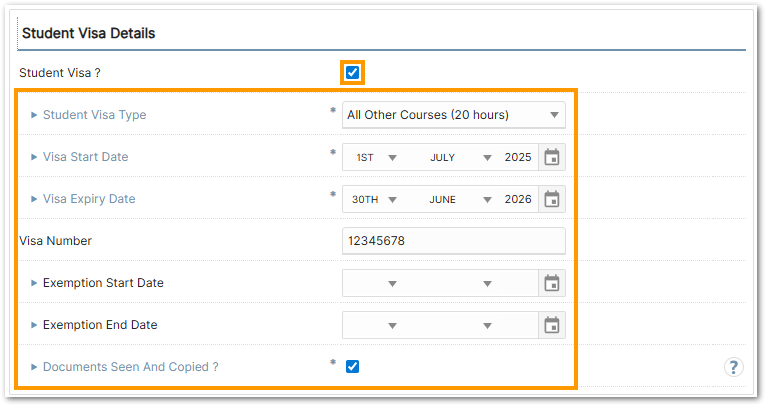768x406 pixels.
Task: Expand the Visa Start Date label arrow
Action: tap(35, 157)
